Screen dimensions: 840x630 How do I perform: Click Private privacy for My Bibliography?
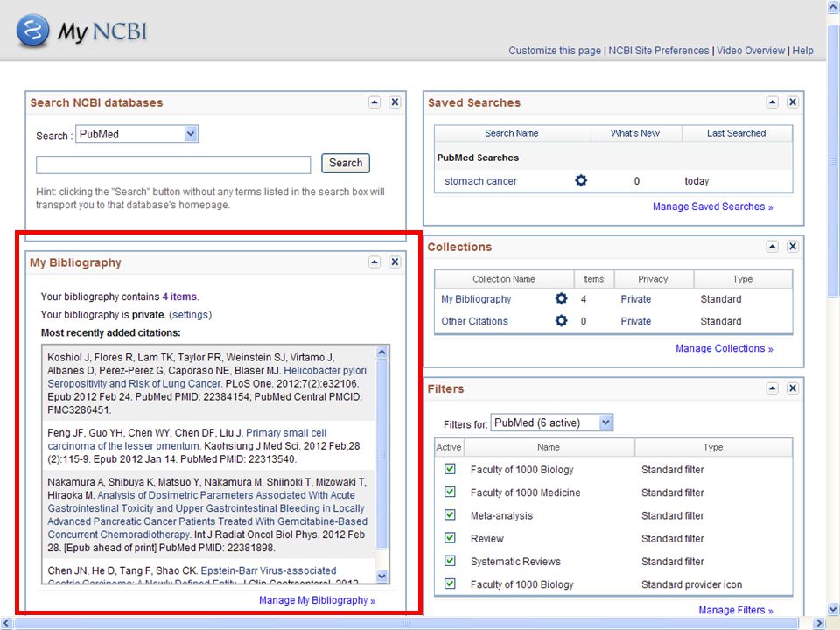pos(635,299)
